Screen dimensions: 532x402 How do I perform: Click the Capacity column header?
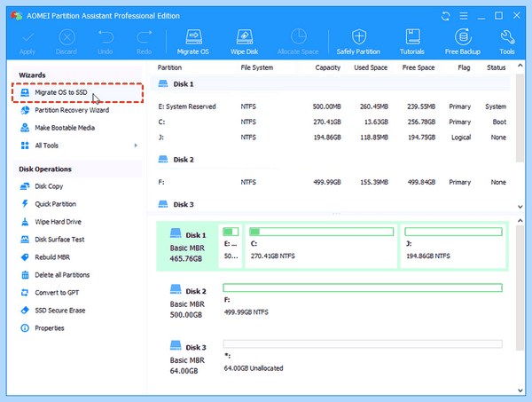point(327,67)
